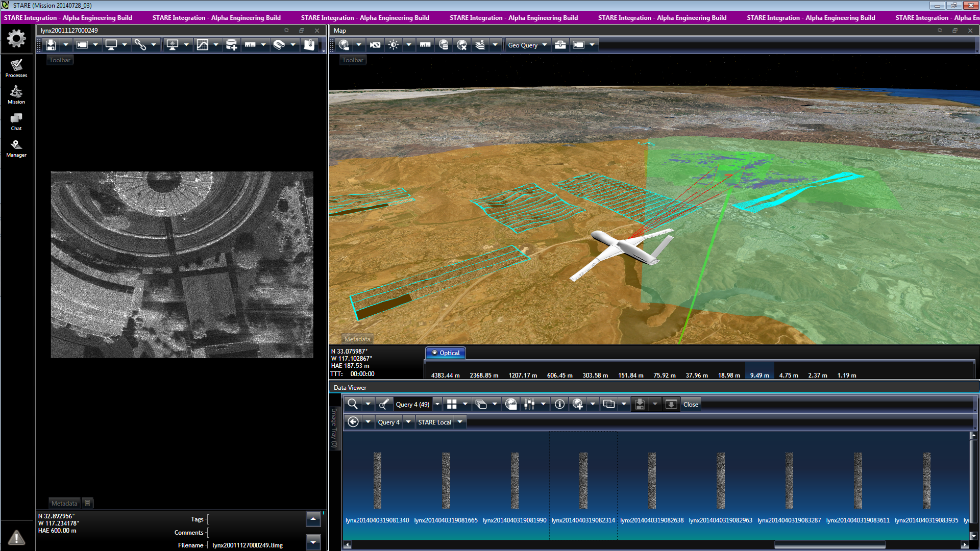The width and height of the screenshot is (980, 551).
Task: Open the Chat panel from the sidebar
Action: tap(16, 121)
